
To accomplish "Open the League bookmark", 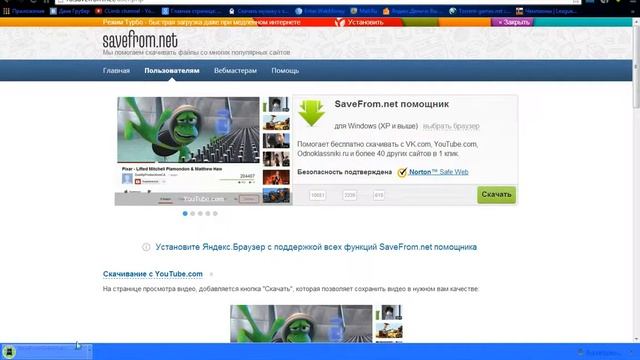I will [x=547, y=11].
